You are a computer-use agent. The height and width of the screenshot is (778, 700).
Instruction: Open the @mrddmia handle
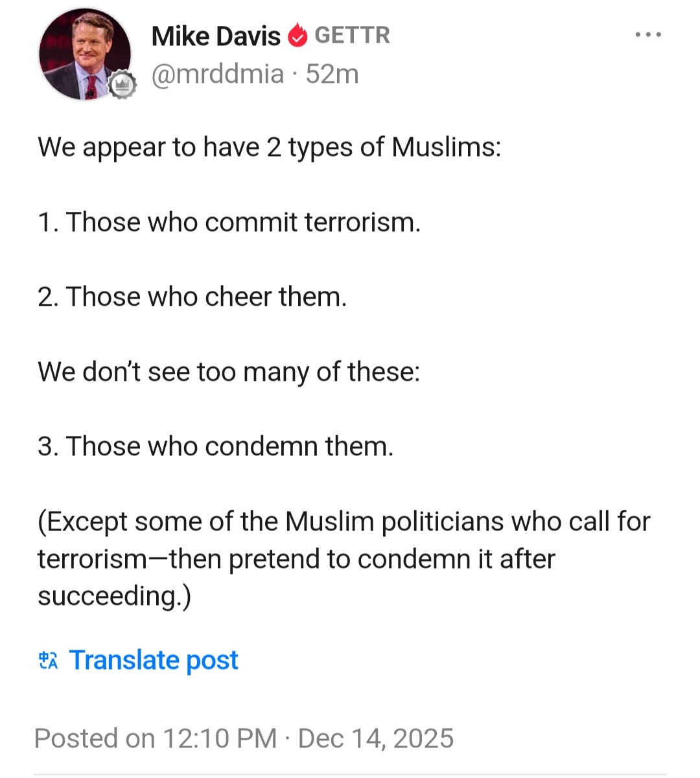(x=217, y=74)
